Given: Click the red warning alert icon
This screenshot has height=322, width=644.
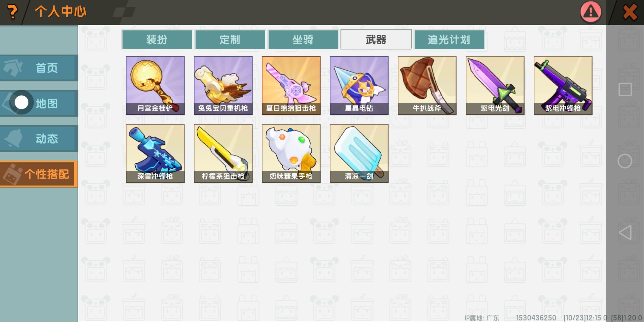Looking at the screenshot, I should pyautogui.click(x=591, y=12).
